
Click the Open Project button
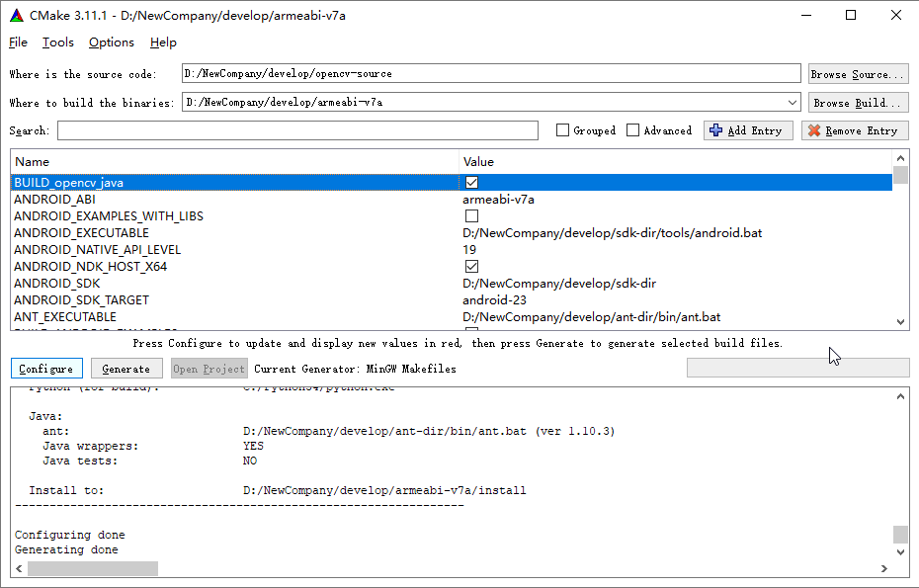209,369
